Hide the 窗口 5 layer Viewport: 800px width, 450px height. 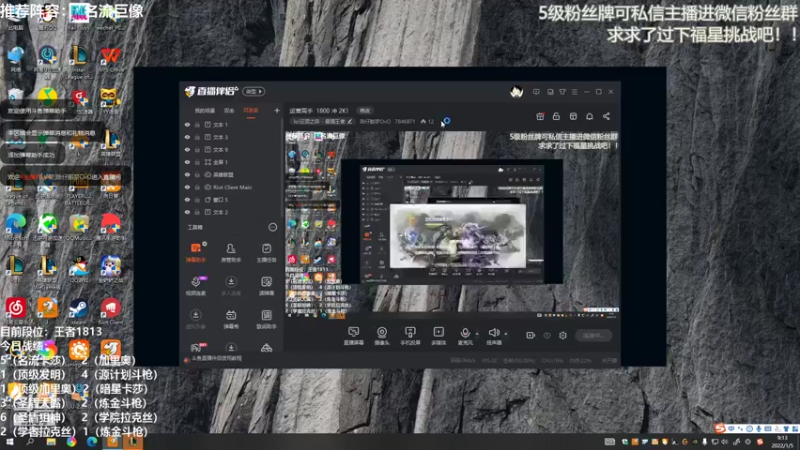[x=187, y=199]
